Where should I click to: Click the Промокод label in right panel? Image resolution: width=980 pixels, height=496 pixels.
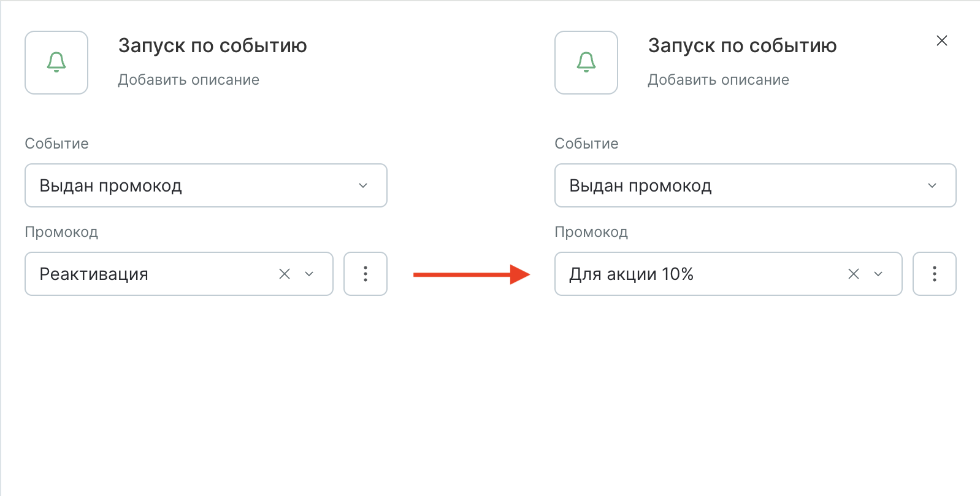pyautogui.click(x=591, y=232)
